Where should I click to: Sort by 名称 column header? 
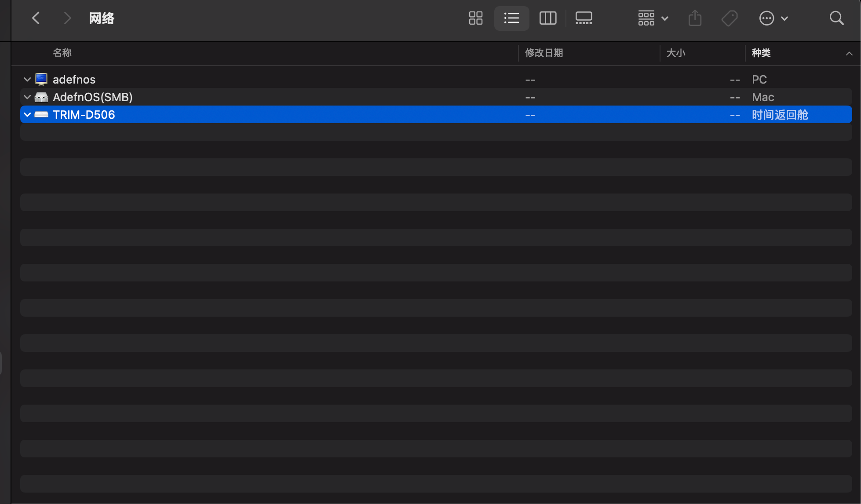62,53
